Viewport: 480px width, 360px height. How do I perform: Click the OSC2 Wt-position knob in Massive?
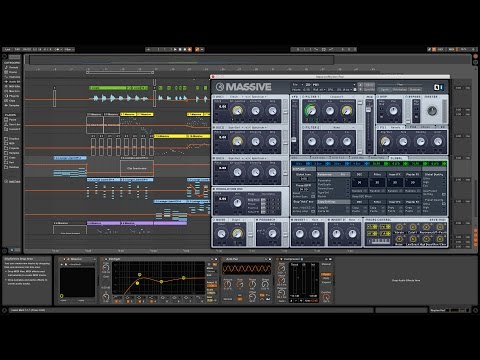tap(237, 141)
